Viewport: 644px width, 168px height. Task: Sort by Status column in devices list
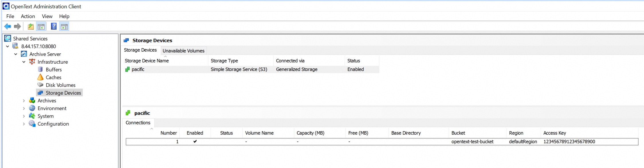[362, 60]
